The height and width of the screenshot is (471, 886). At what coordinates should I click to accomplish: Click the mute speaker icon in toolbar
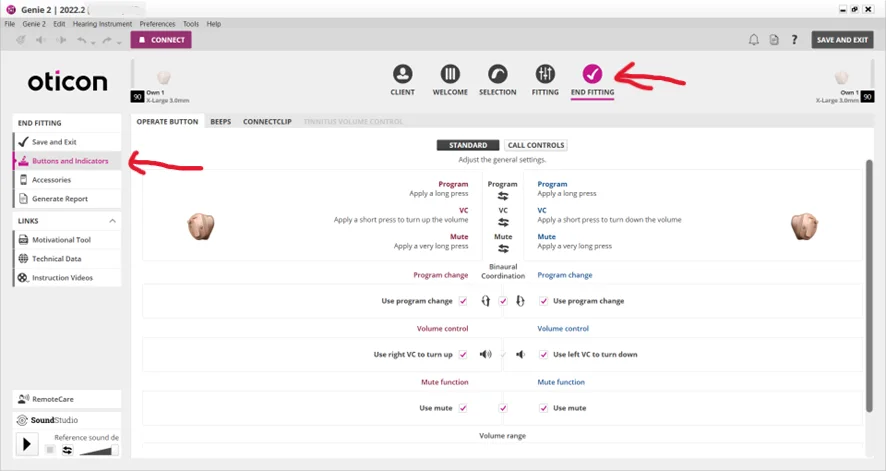[41, 40]
